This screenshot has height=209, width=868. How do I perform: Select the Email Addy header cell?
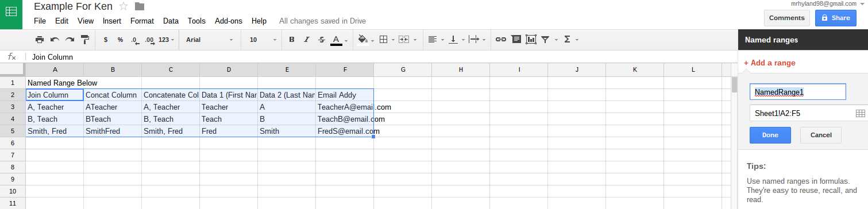coord(345,95)
